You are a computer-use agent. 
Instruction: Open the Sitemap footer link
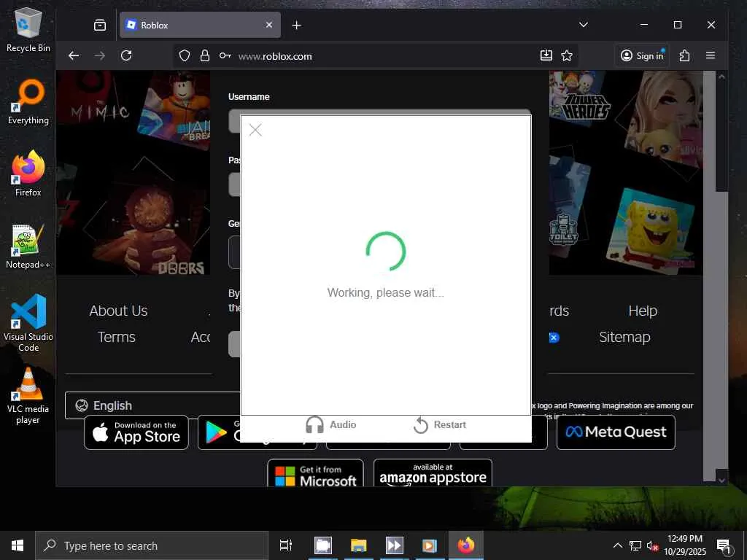pos(624,337)
